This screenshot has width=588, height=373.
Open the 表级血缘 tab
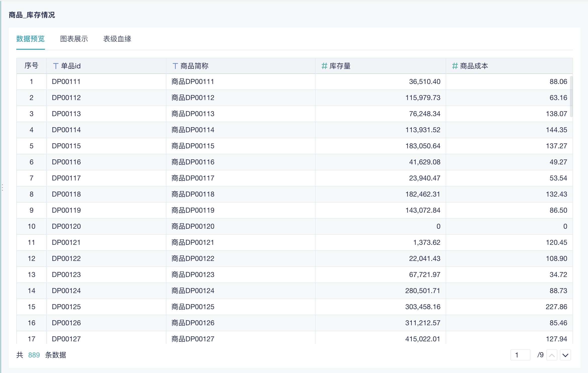click(117, 39)
